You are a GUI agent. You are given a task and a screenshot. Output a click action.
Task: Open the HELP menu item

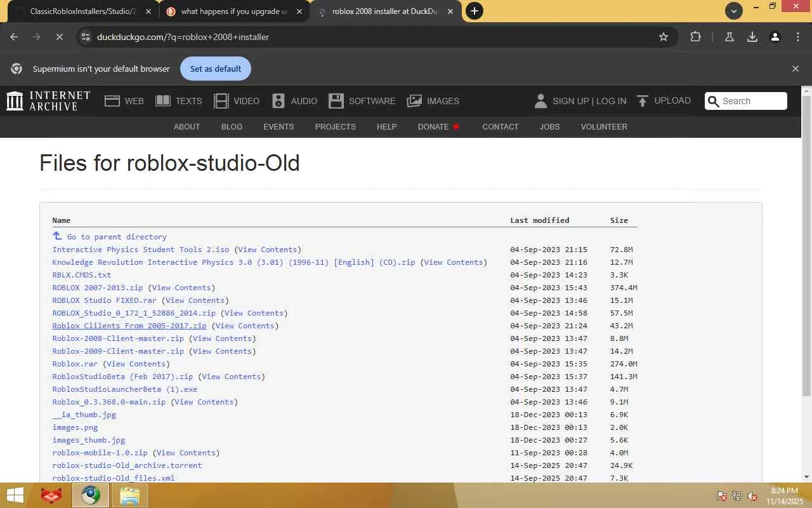[386, 126]
